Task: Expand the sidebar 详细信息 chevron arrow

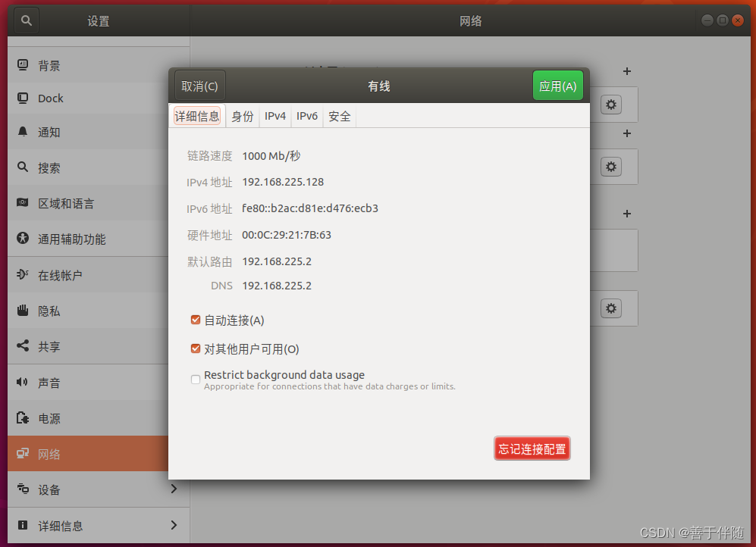Action: [174, 525]
